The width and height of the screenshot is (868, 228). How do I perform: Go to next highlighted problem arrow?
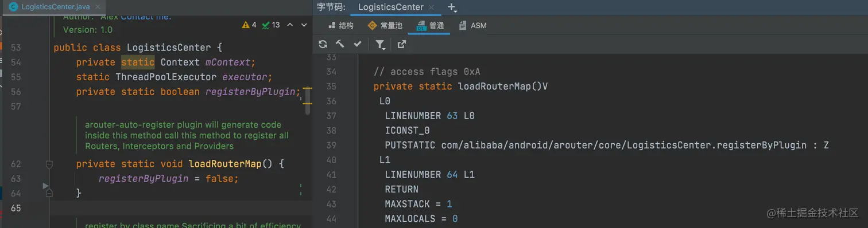tap(304, 25)
